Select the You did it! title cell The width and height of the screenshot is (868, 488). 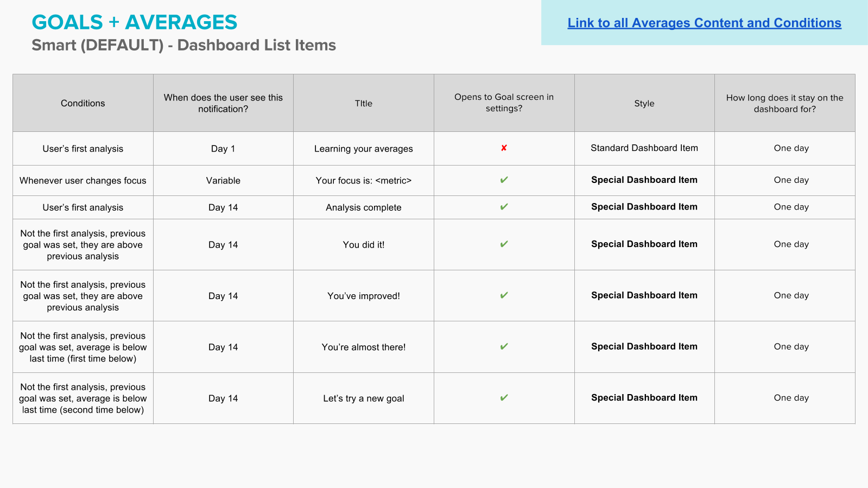coord(364,245)
